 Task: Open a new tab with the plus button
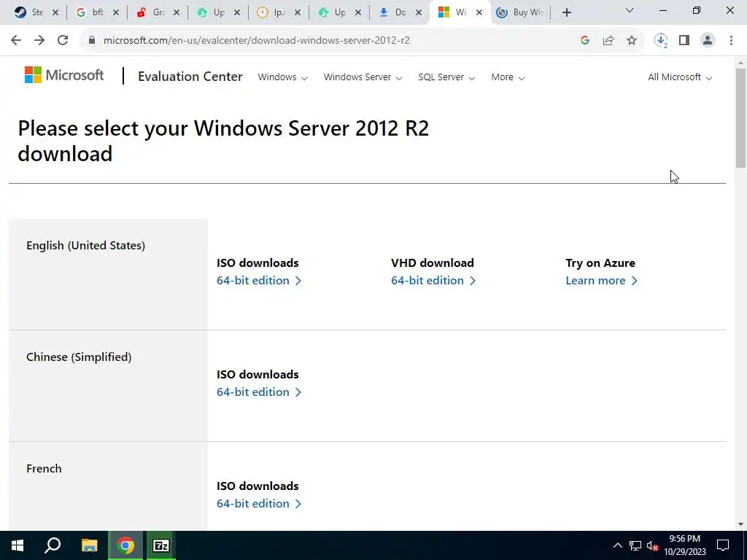coord(566,13)
